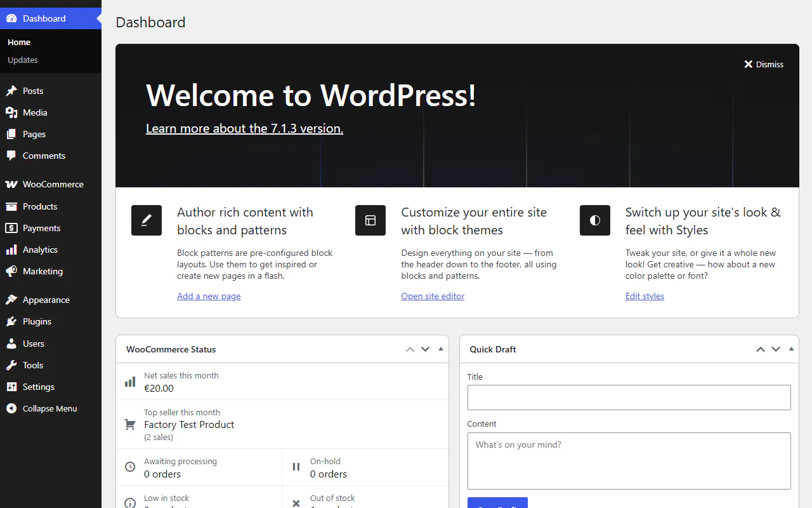Image resolution: width=812 pixels, height=508 pixels.
Task: Click the Marketing megaphone icon
Action: click(x=11, y=271)
